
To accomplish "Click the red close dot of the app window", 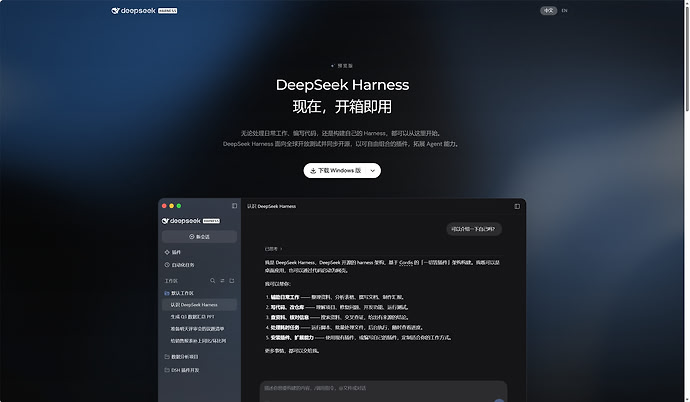I will pyautogui.click(x=164, y=206).
